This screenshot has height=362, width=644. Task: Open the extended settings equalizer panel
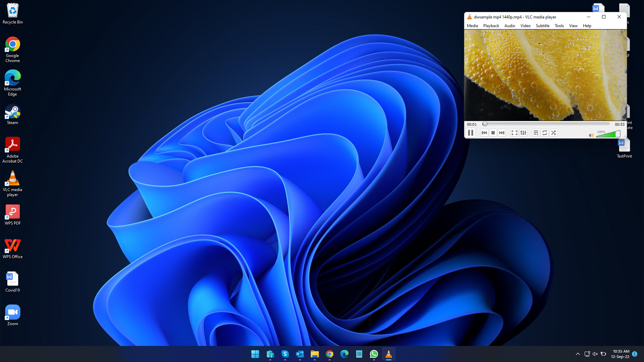click(523, 133)
